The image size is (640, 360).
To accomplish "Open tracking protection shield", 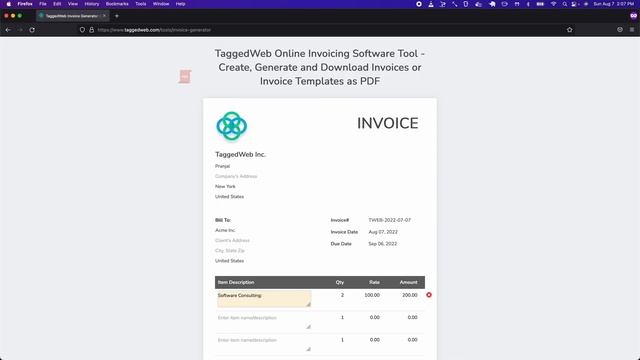I will [82, 30].
